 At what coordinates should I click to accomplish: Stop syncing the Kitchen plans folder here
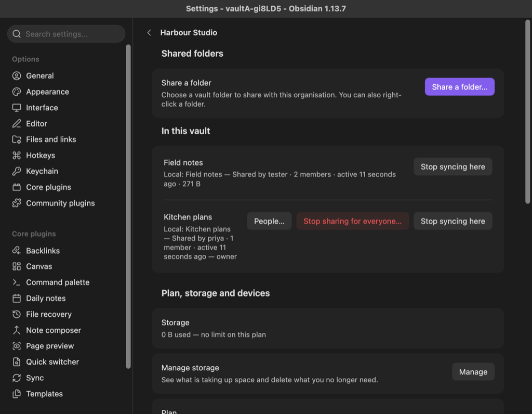coord(453,221)
